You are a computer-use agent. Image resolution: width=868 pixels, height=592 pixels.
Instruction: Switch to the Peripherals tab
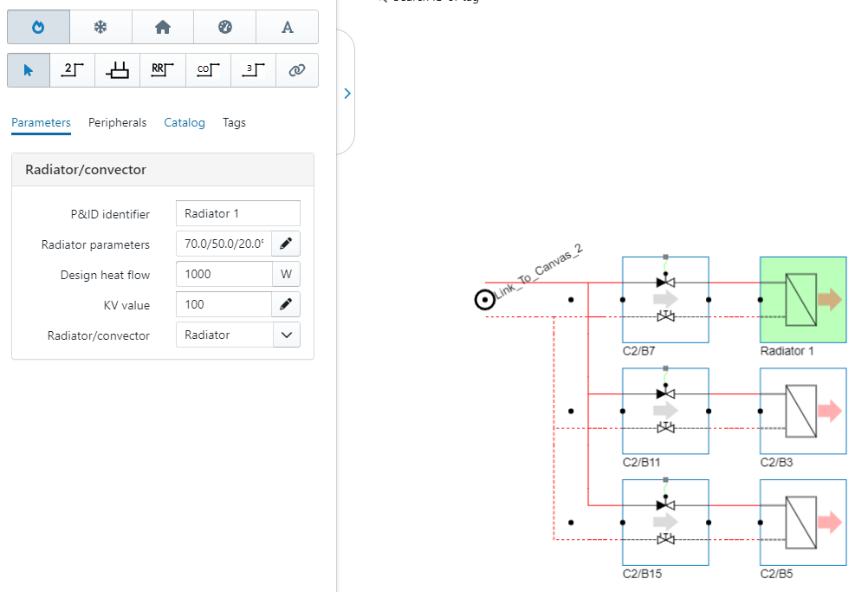coord(117,123)
